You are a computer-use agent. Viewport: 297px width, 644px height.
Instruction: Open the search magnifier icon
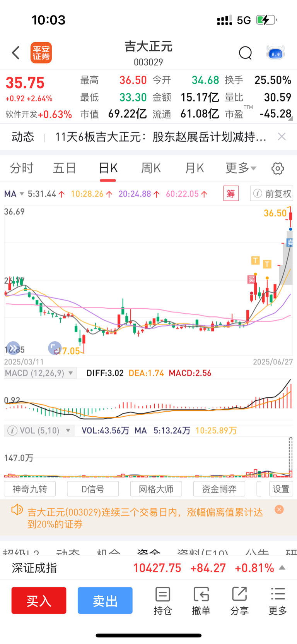245,53
